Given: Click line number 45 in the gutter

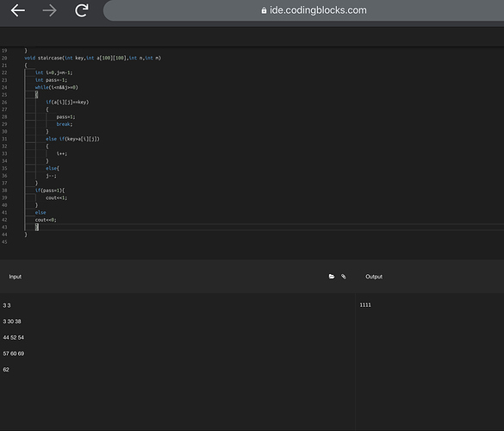Looking at the screenshot, I should tap(4, 242).
